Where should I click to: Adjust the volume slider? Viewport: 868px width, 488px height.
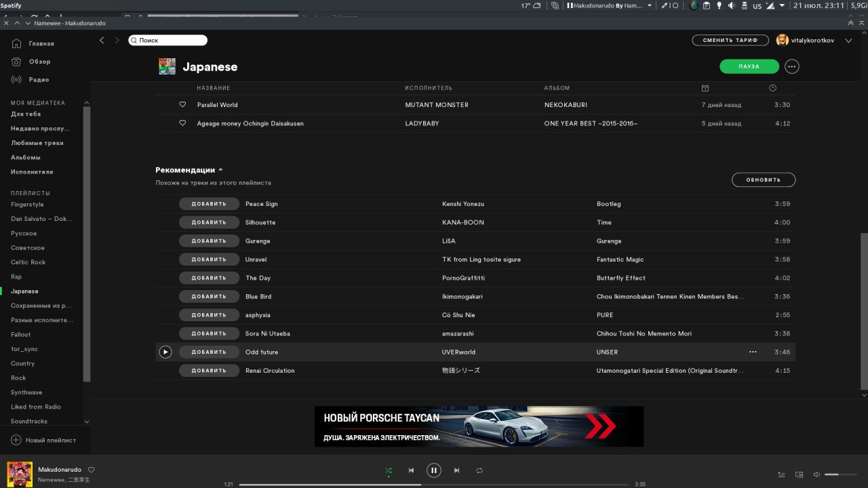(842, 474)
